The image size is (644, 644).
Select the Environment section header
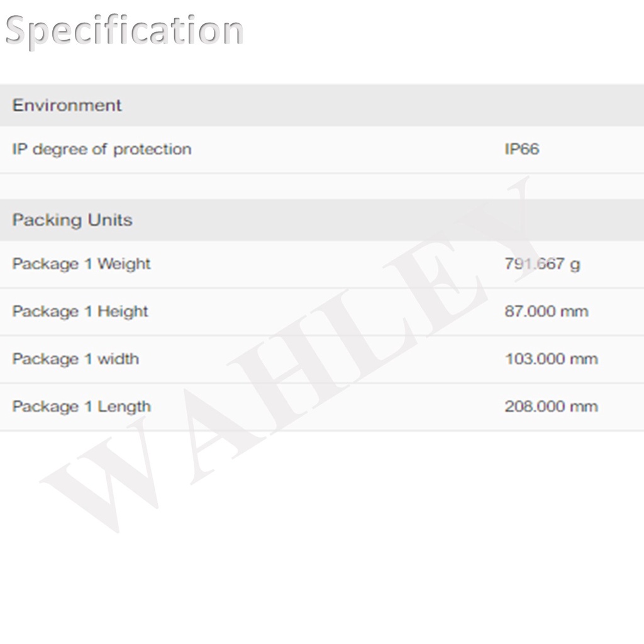(67, 105)
